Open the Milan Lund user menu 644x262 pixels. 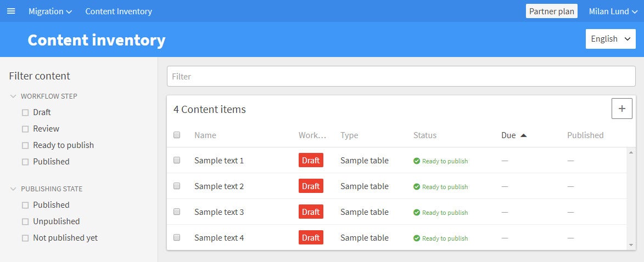[x=613, y=12]
